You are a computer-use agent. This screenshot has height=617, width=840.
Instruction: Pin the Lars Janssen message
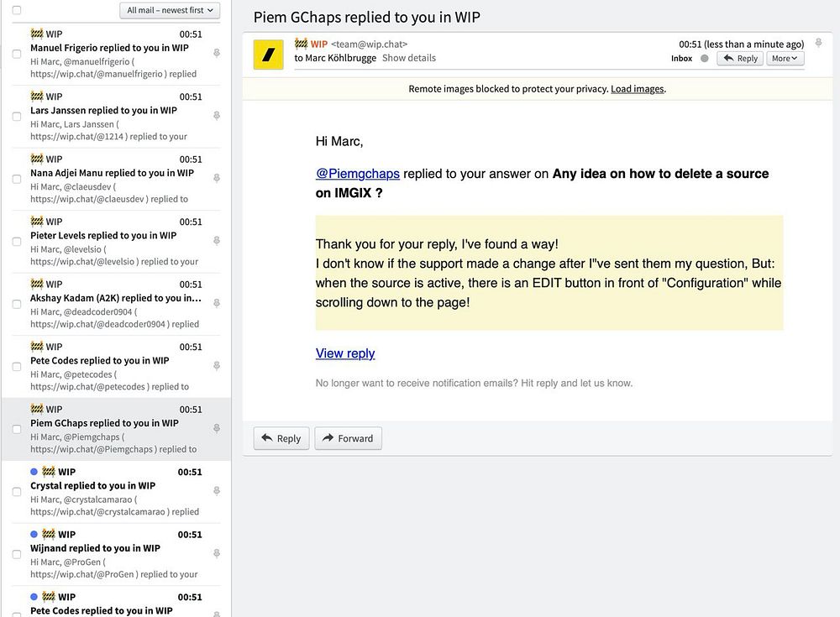click(x=217, y=116)
